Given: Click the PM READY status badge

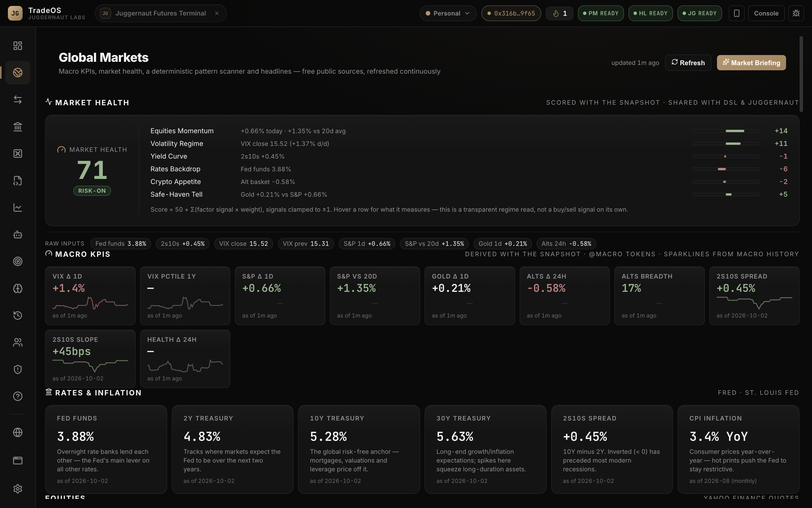Looking at the screenshot, I should pyautogui.click(x=601, y=14).
